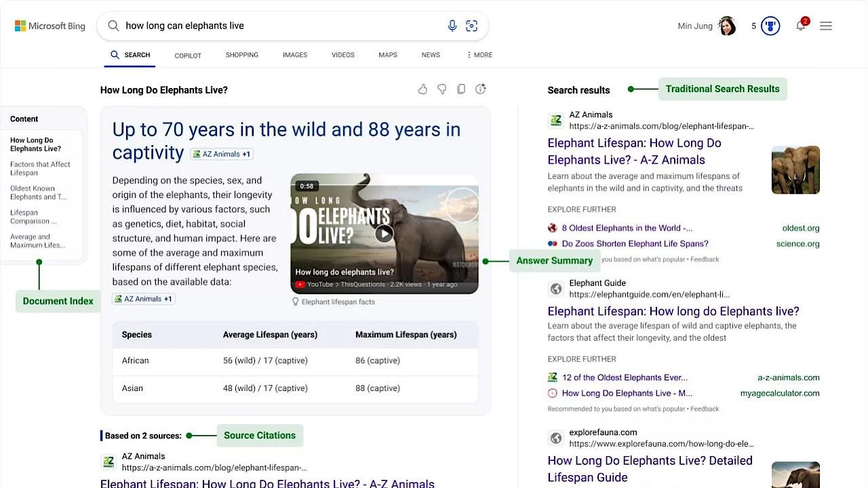868x488 pixels.
Task: Click myagecalculator.com domain link
Action: click(x=780, y=393)
